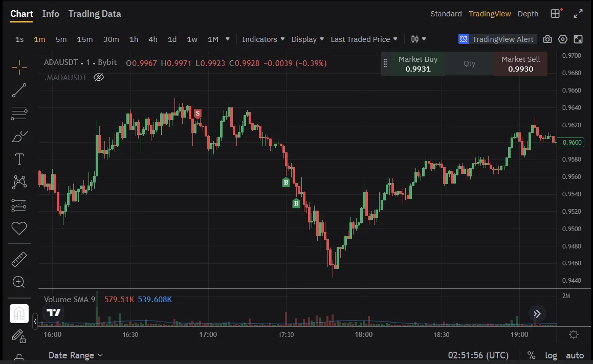Click the zoom in magnifier tool

tap(19, 282)
